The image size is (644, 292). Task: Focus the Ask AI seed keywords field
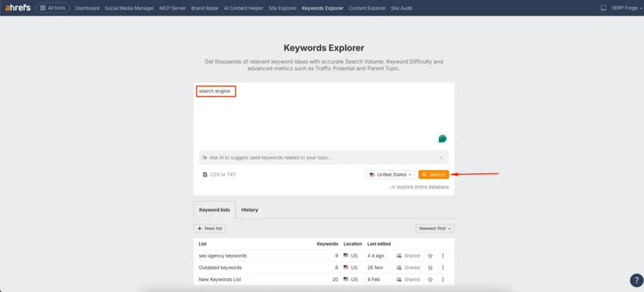(324, 158)
